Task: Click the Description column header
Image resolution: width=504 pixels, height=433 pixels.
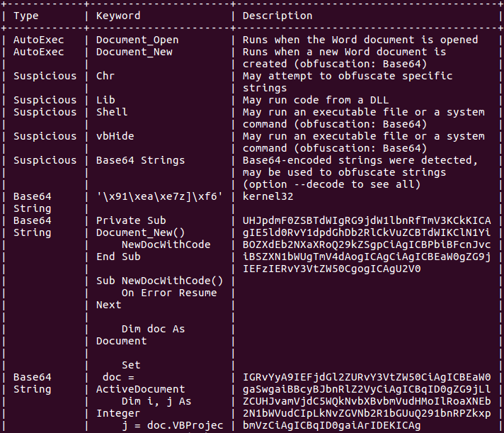Action: pos(277,16)
